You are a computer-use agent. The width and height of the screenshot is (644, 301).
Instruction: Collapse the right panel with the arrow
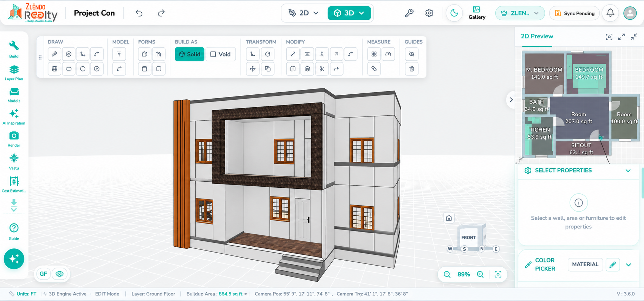(511, 100)
